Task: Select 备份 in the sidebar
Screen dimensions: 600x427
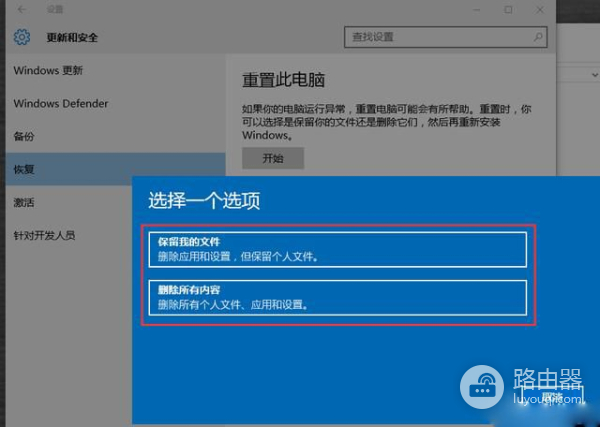Action: (x=24, y=136)
